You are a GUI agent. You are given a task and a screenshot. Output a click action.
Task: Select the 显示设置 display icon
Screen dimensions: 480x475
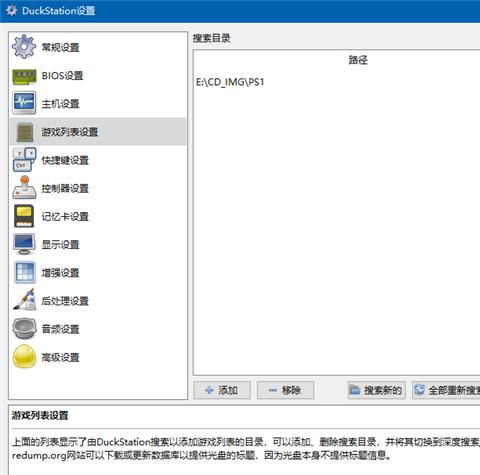click(24, 244)
